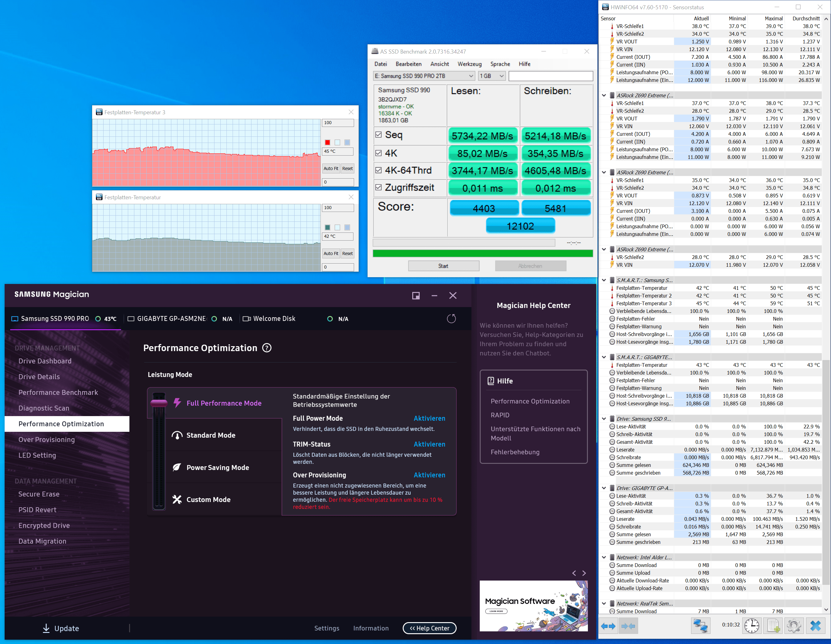Open Ansicht menu in AS SSD
This screenshot has height=644, width=831.
pyautogui.click(x=439, y=64)
